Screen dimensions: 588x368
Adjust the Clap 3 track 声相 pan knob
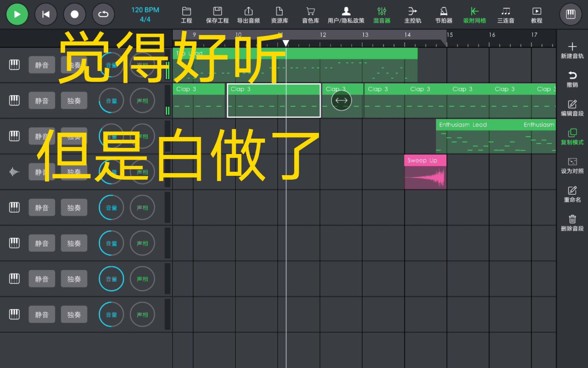tap(142, 101)
